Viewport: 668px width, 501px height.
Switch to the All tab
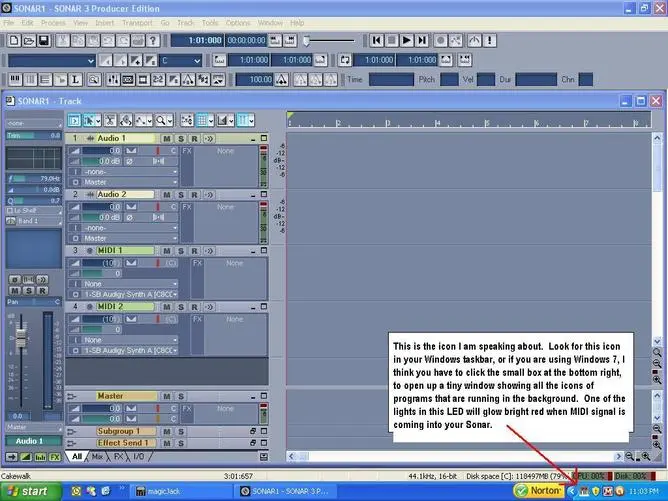tap(77, 457)
